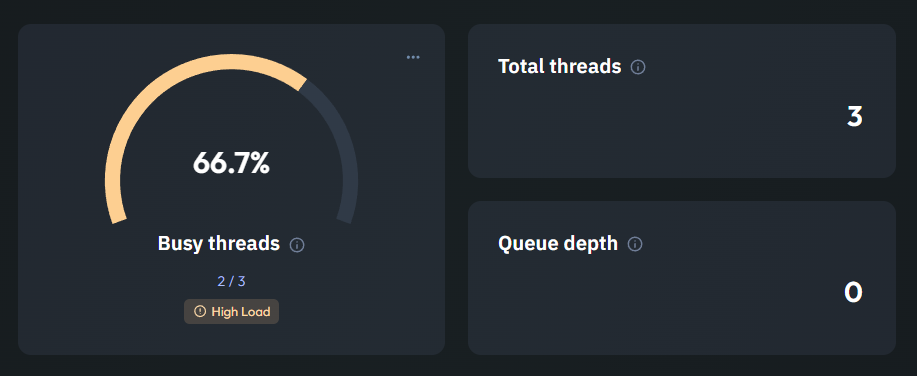This screenshot has height=376, width=917.
Task: Click the 2 / 3 thread count
Action: point(232,281)
